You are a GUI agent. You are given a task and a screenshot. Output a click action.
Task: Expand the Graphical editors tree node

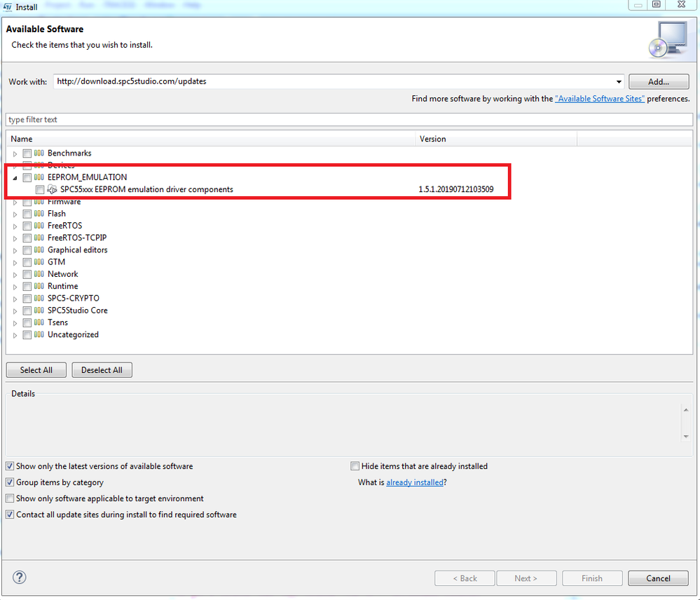(15, 250)
